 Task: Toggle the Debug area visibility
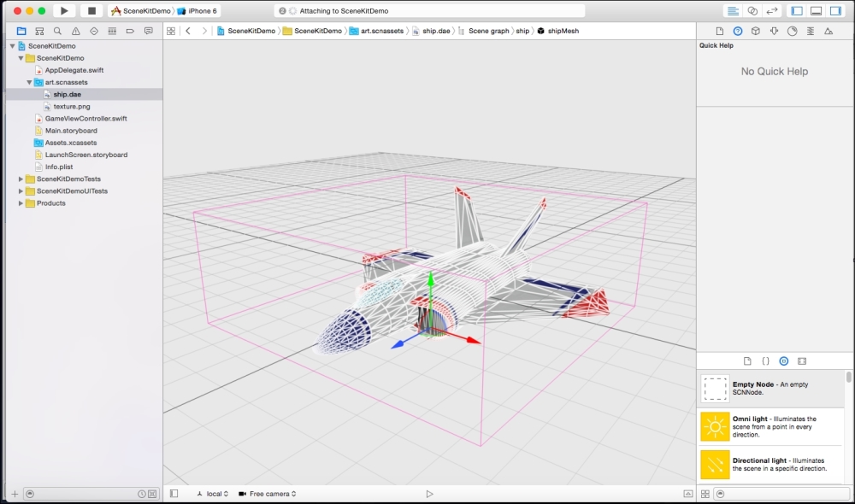[816, 11]
